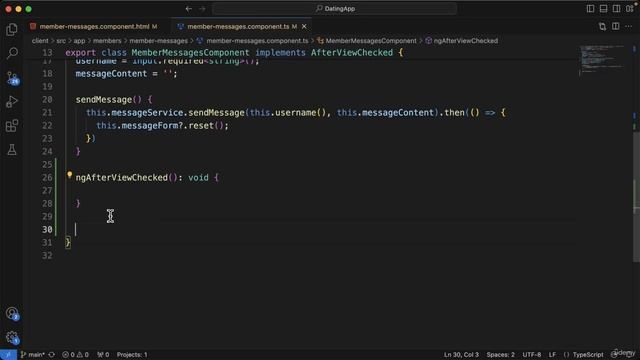Go back with the navigation arrow
640x360 pixels.
189,9
